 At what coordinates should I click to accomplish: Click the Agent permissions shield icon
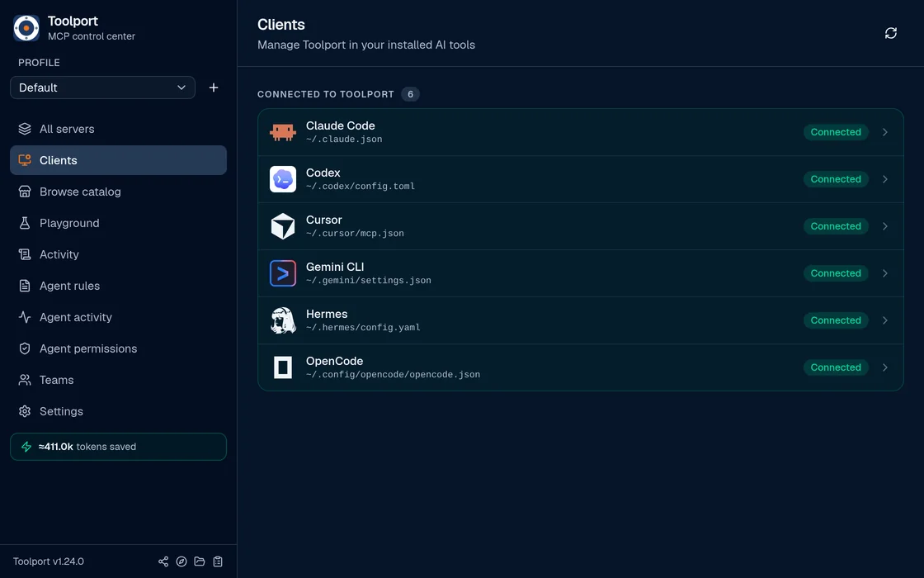pos(25,348)
